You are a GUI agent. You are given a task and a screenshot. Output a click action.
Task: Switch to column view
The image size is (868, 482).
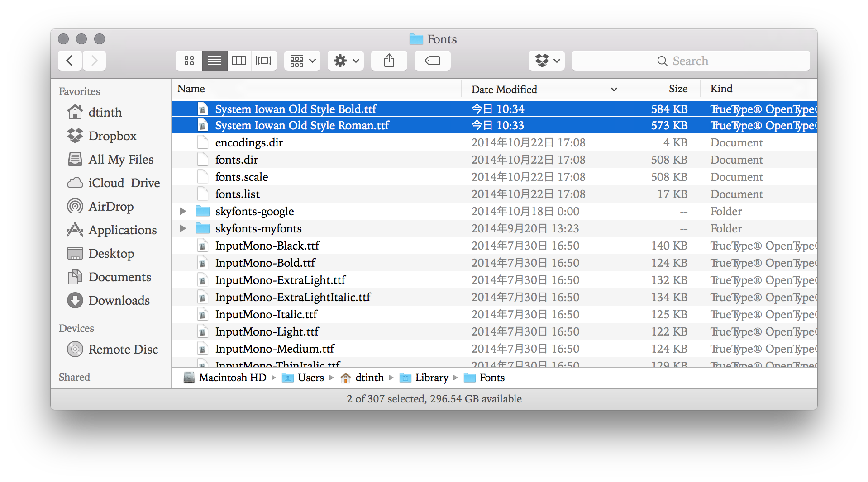239,61
